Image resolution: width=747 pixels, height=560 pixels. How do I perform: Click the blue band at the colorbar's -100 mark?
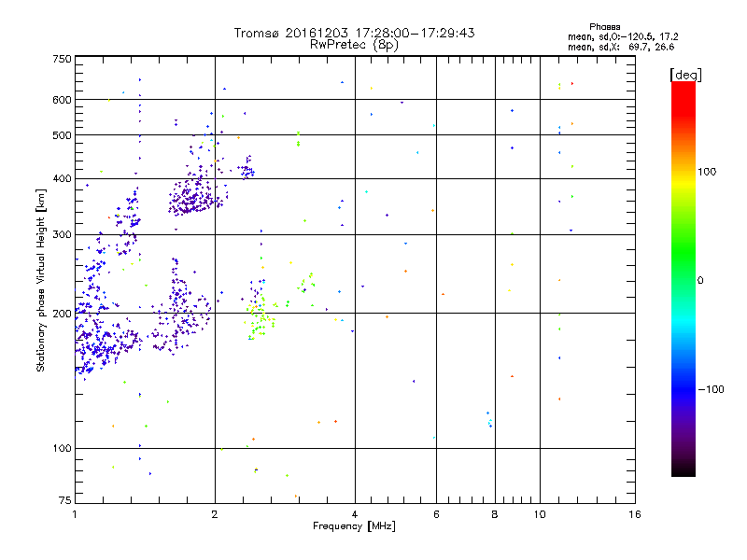coord(684,389)
